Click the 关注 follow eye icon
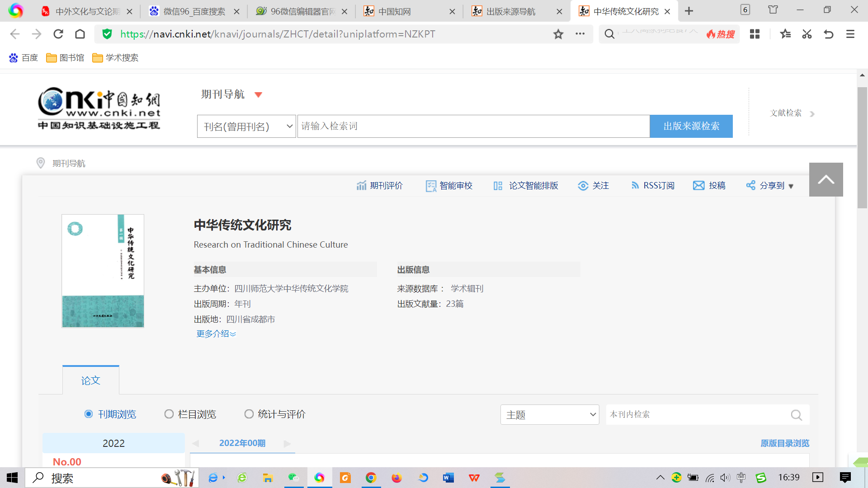Screen dimensions: 868x488 tap(583, 186)
